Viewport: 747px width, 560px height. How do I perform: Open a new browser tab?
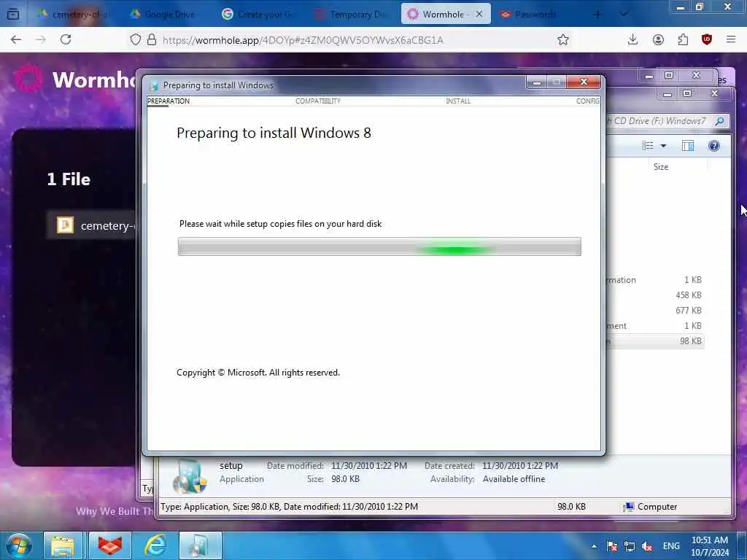tap(597, 15)
